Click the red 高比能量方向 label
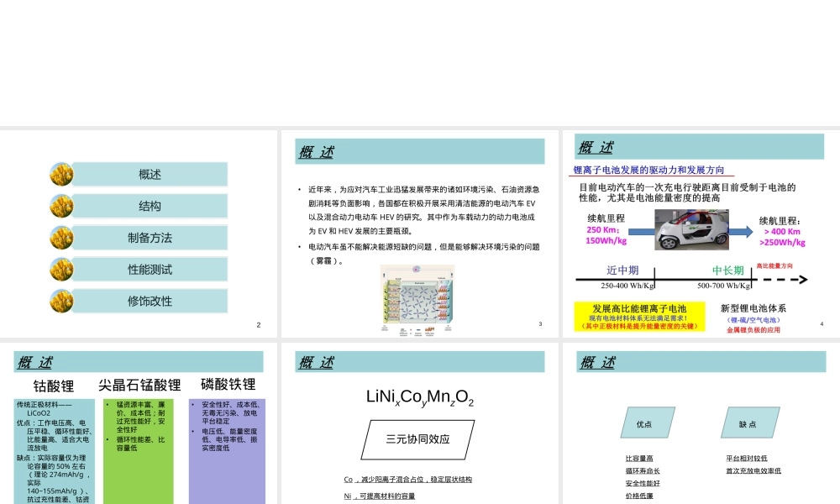Viewport: 840px width, 504px height. click(x=774, y=265)
